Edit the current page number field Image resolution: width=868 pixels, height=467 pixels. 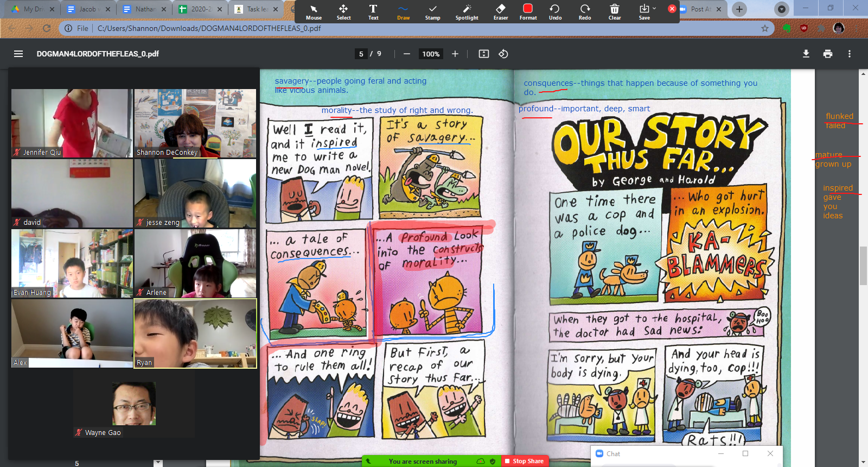361,54
